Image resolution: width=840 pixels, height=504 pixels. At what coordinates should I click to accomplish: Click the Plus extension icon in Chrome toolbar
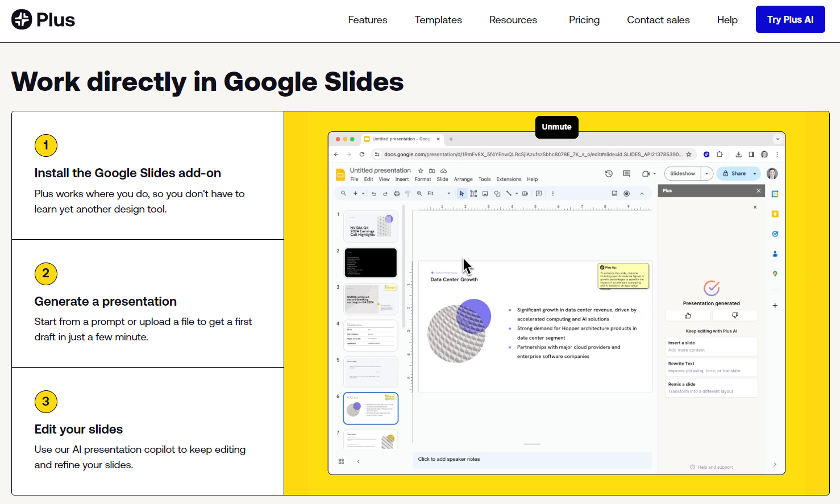pos(706,155)
